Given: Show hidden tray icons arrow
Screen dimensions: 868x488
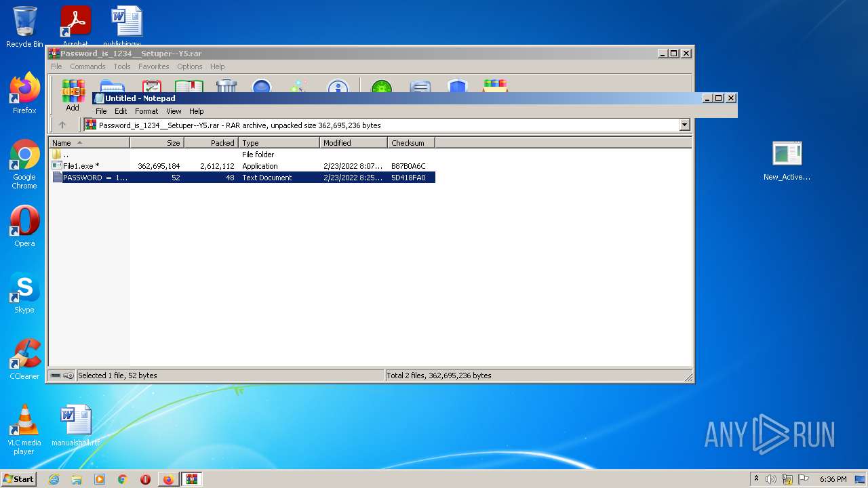Looking at the screenshot, I should tap(756, 479).
